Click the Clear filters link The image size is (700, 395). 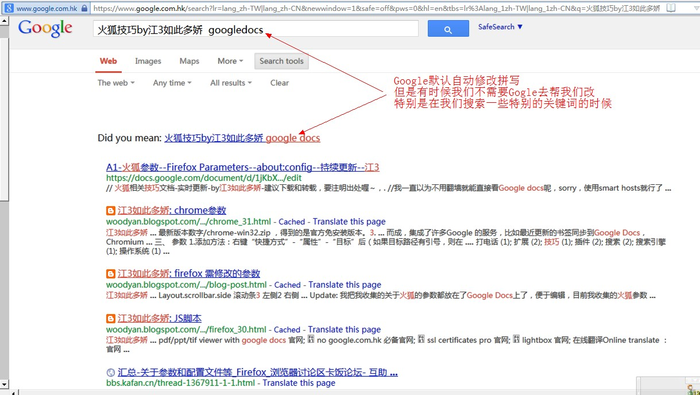point(279,83)
